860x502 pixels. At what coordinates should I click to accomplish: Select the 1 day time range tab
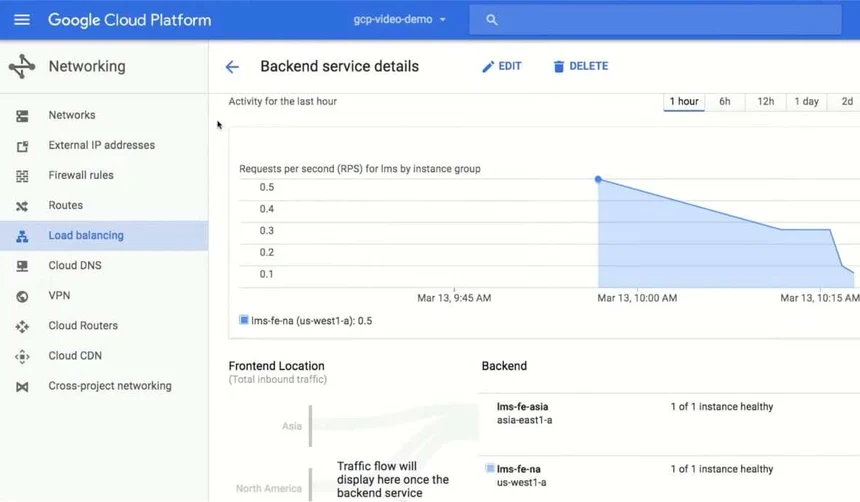pos(806,101)
